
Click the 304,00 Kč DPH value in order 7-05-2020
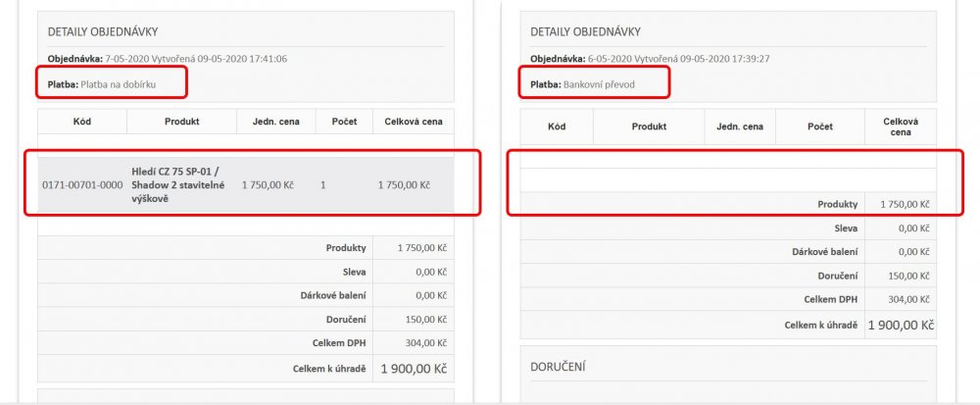(x=423, y=342)
